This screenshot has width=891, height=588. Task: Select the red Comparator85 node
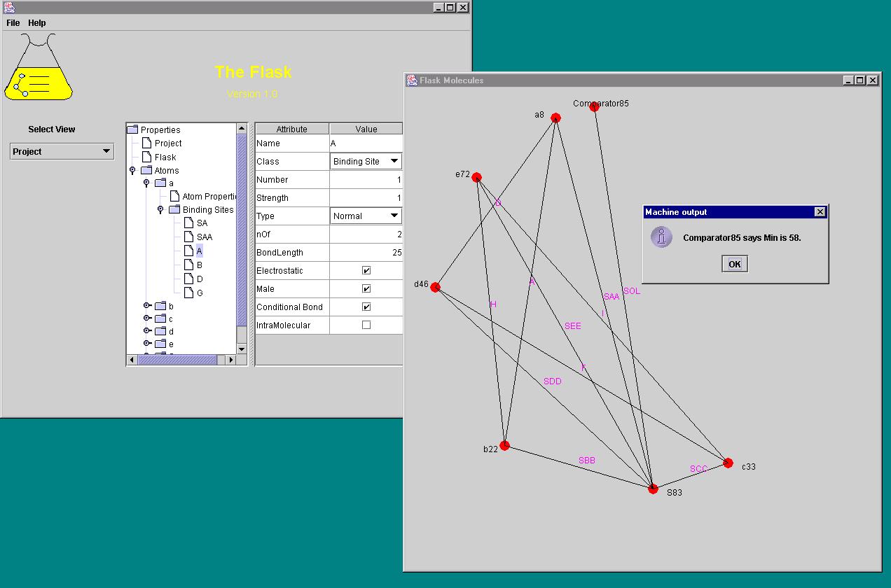pos(594,107)
